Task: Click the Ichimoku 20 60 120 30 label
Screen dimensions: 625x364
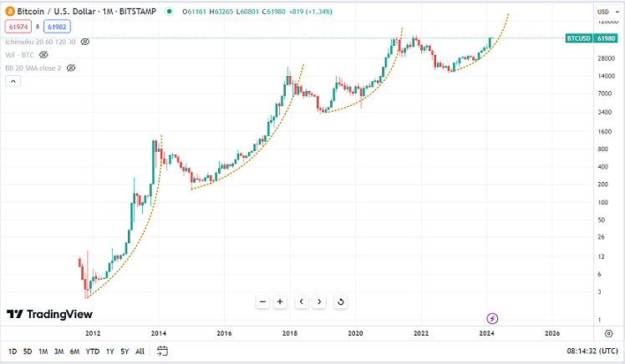Action: pos(40,42)
